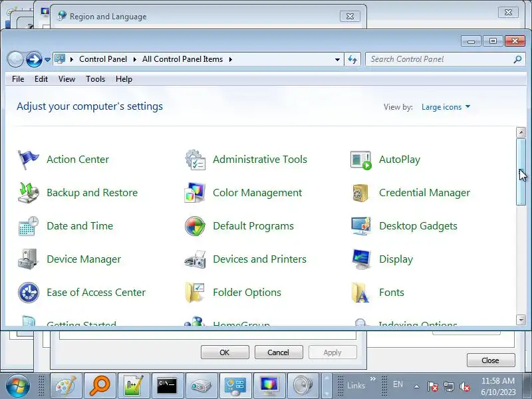Open the Ease of Access Center icon
The width and height of the screenshot is (532, 399).
pyautogui.click(x=28, y=293)
